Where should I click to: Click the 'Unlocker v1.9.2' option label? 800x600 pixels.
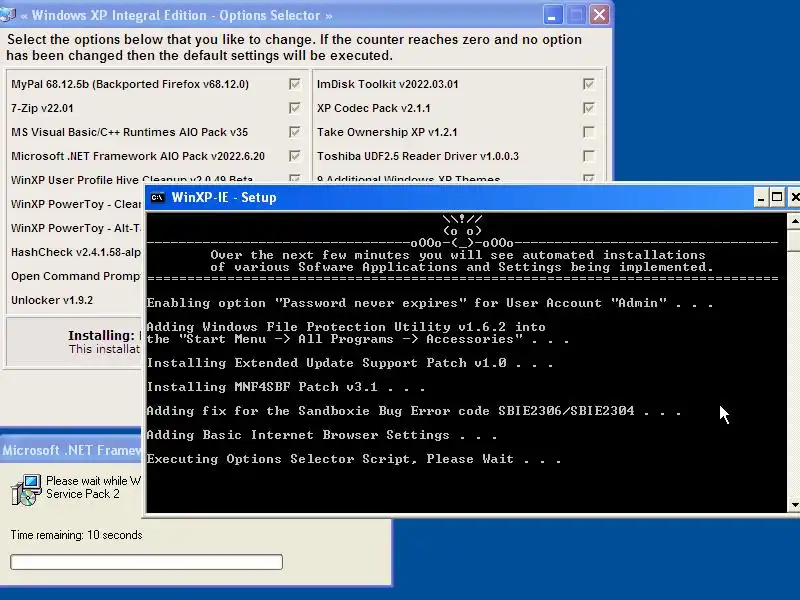point(52,300)
